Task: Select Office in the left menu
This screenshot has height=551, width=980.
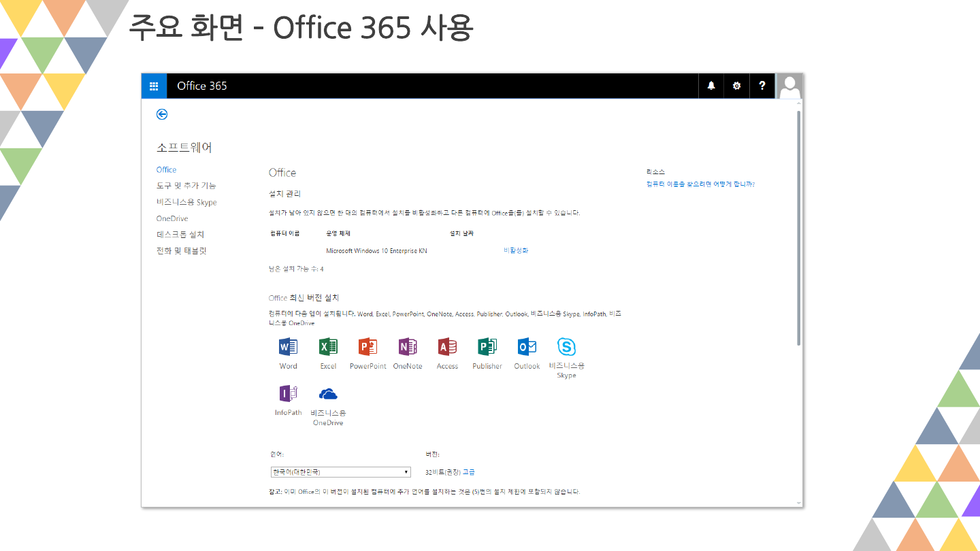Action: [166, 170]
